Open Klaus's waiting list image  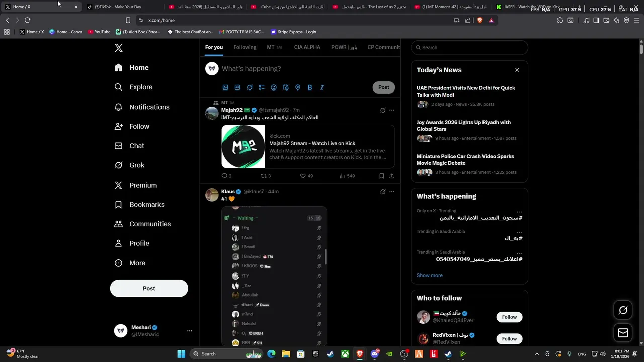tap(274, 276)
